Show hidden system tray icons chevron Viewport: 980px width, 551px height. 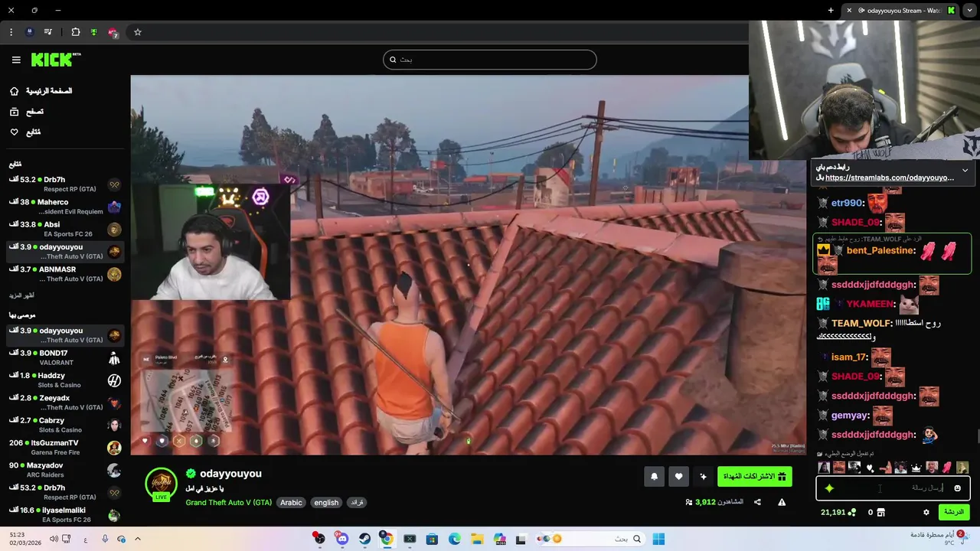138,539
